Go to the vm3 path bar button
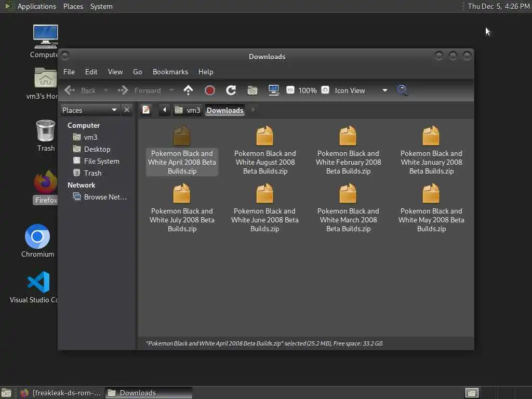532x399 pixels. [188, 110]
